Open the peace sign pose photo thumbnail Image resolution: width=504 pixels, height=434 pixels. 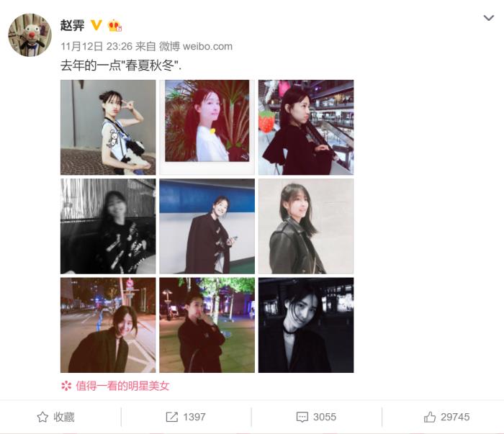click(108, 127)
